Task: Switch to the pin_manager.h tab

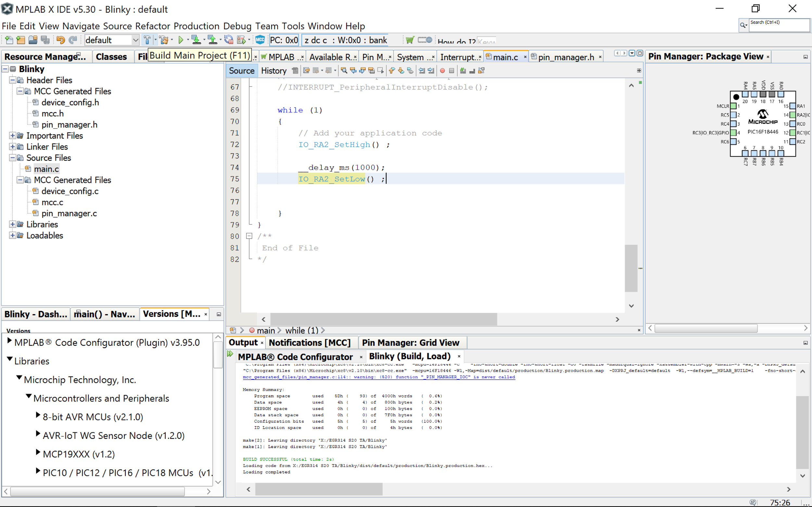Action: coord(566,57)
